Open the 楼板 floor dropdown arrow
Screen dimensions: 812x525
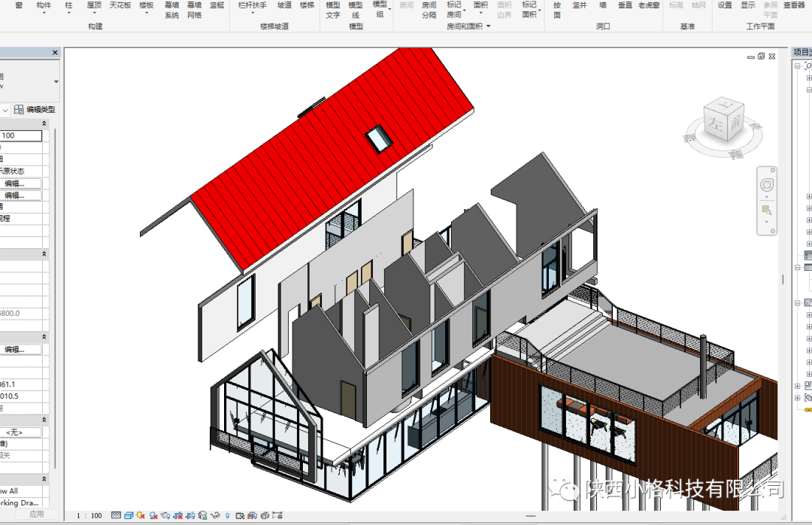[x=147, y=13]
